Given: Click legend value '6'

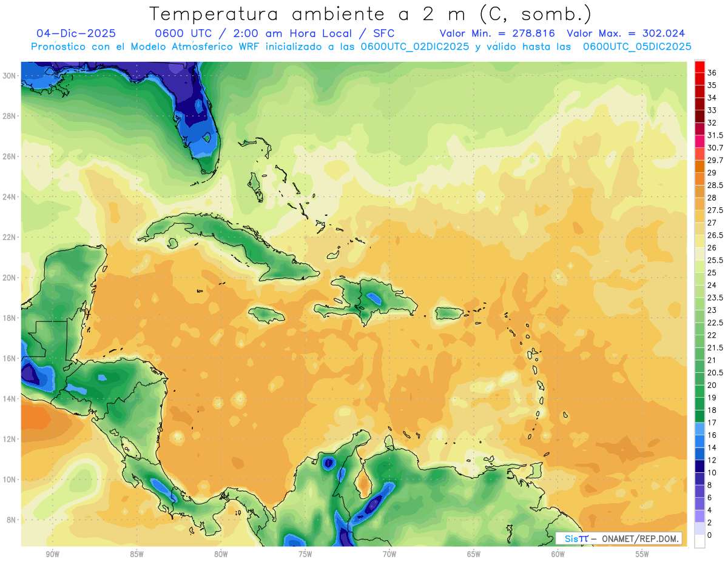Looking at the screenshot, I should tap(710, 497).
